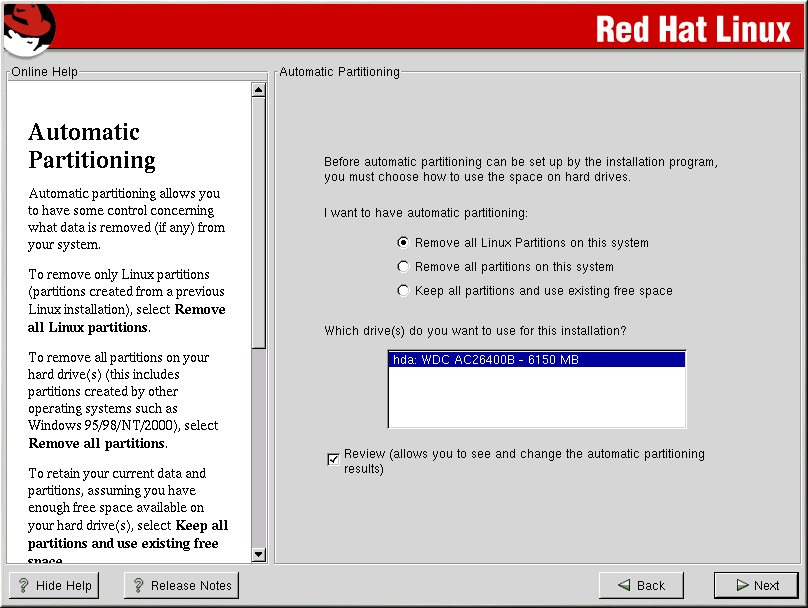Select Remove all Linux Partitions option
This screenshot has width=808, height=608.
404,243
